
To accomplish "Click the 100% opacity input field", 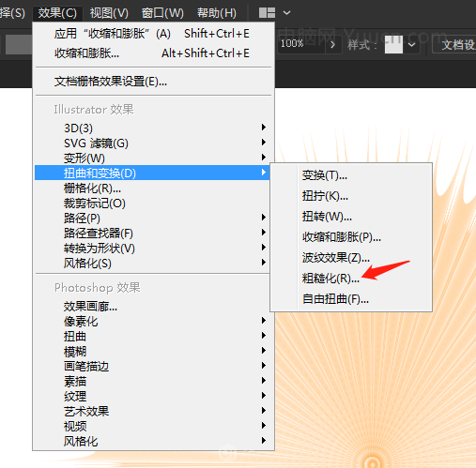I will click(x=300, y=44).
